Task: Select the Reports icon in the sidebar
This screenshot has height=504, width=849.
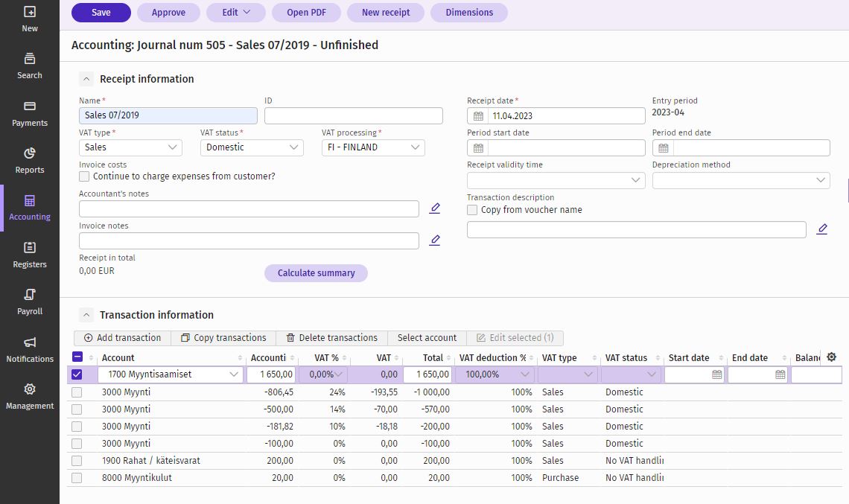Action: 29,159
